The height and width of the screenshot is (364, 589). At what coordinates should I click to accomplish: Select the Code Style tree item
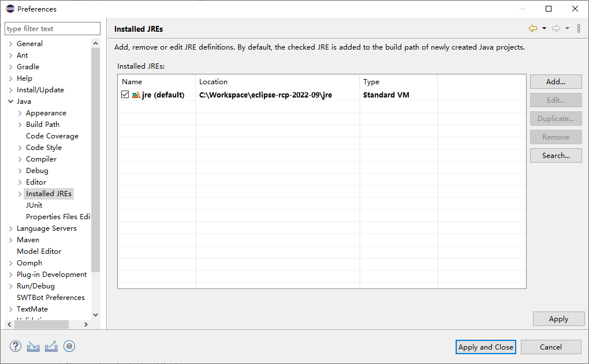pyautogui.click(x=44, y=148)
